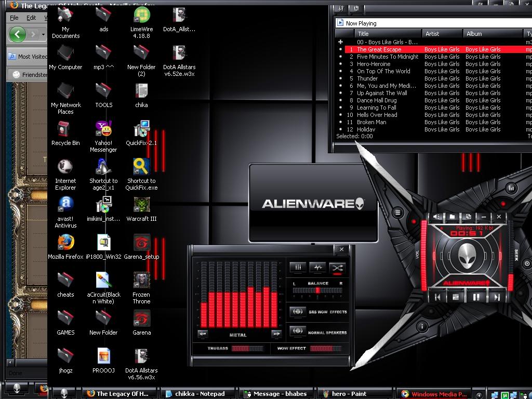Image resolution: width=532 pixels, height=399 pixels.
Task: Click avast! Antivirus desktop icon
Action: (x=65, y=212)
